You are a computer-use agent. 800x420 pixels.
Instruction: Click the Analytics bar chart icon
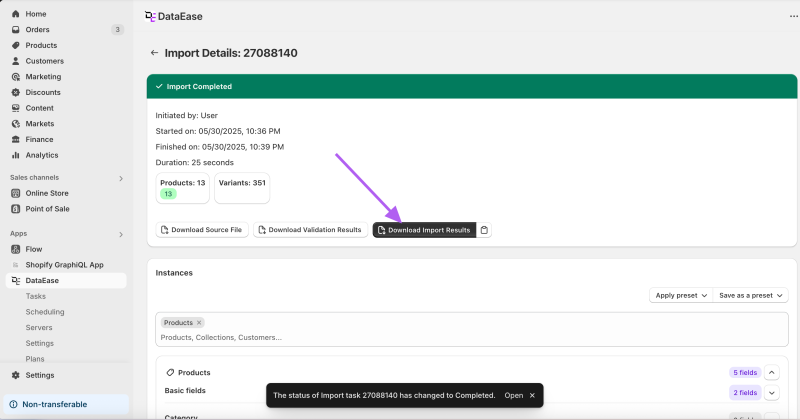(x=16, y=155)
